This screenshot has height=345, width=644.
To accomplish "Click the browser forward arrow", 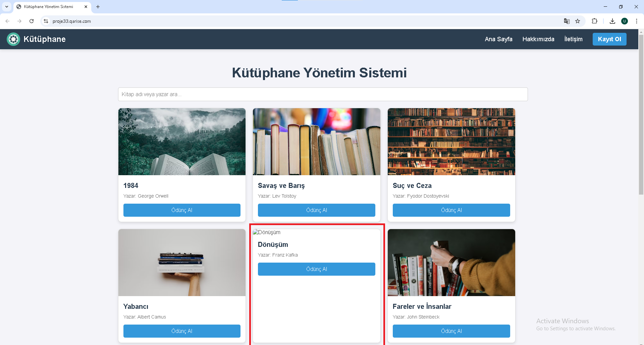I will pos(19,21).
